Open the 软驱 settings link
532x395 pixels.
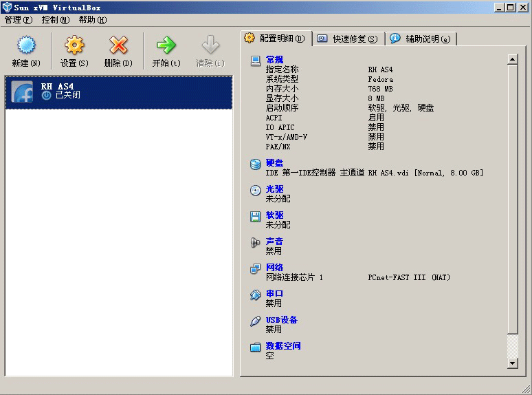point(274,215)
